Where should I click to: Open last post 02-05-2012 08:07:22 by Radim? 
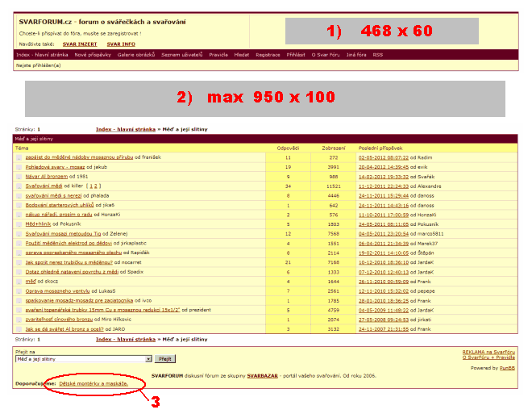click(x=384, y=157)
